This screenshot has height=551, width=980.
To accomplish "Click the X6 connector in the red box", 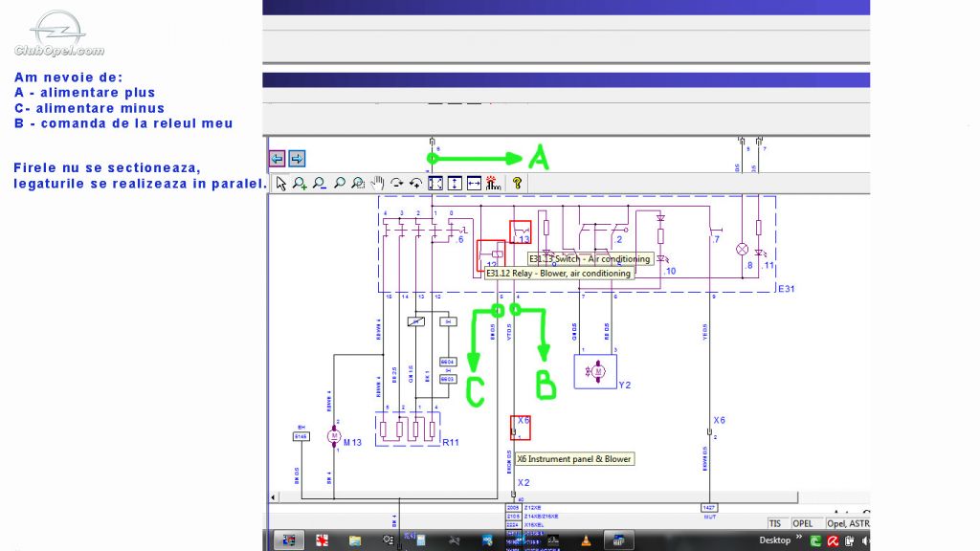I will 521,428.
